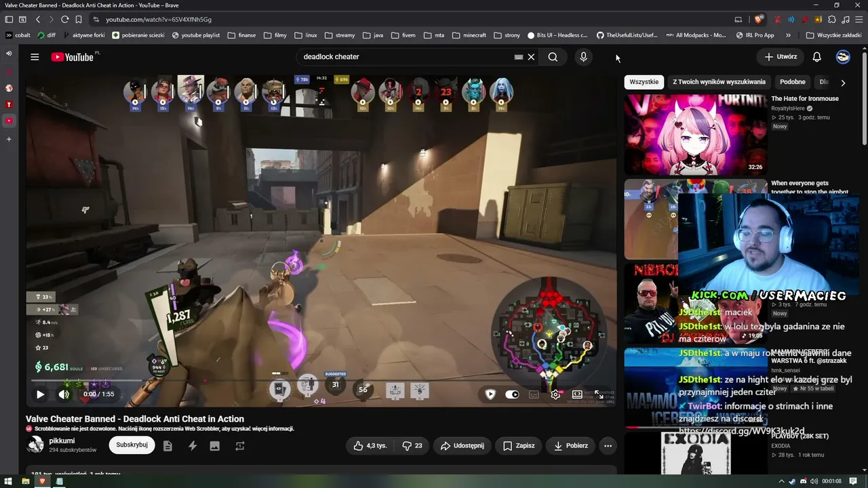Image resolution: width=868 pixels, height=488 pixels.
Task: Download the video via Pobierz
Action: coord(571,445)
